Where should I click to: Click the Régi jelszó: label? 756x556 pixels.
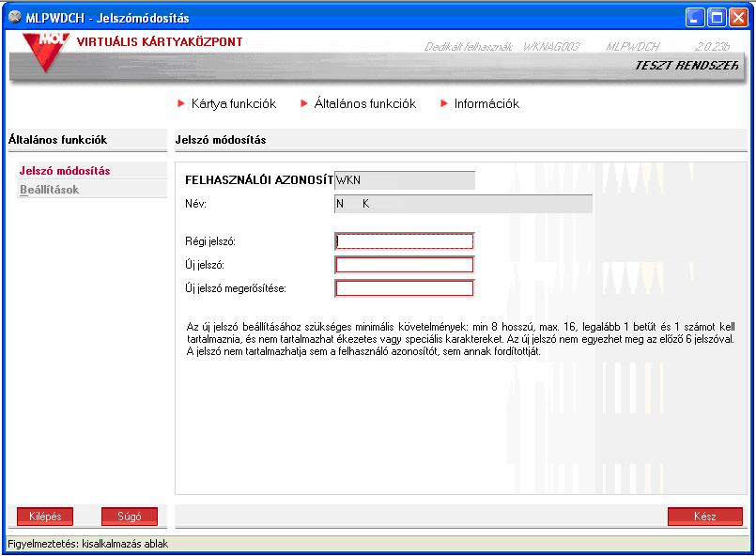click(210, 241)
